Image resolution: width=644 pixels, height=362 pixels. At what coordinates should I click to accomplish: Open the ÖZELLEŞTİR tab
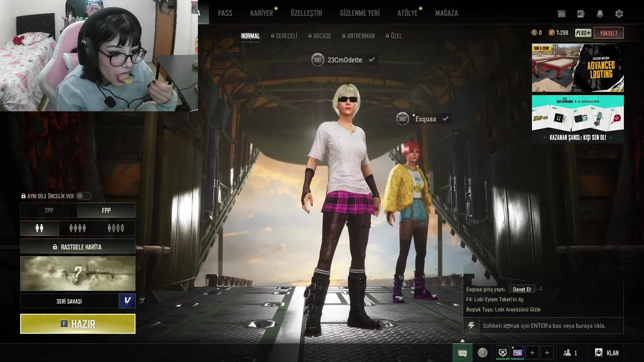pos(306,13)
